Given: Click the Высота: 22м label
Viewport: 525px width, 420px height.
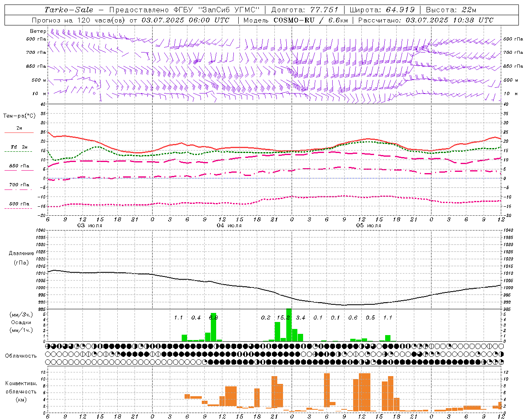Looking at the screenshot, I should coord(451,10).
